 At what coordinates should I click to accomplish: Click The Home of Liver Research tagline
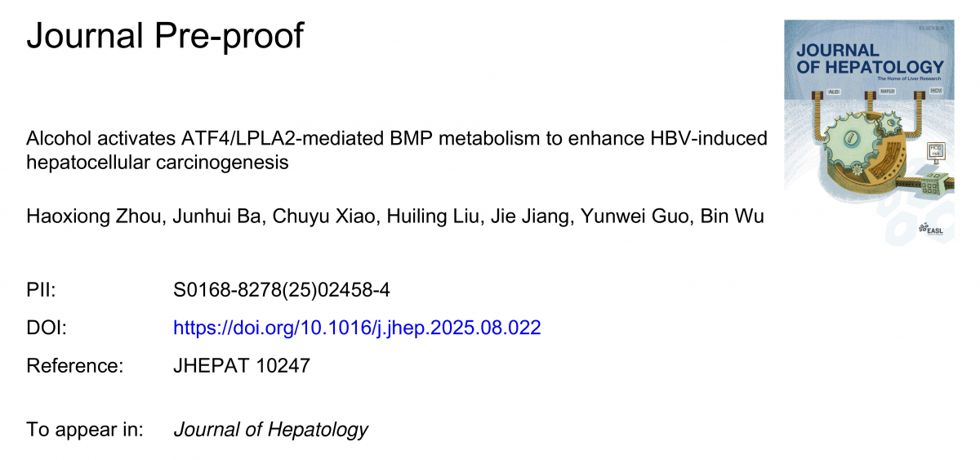[x=909, y=78]
